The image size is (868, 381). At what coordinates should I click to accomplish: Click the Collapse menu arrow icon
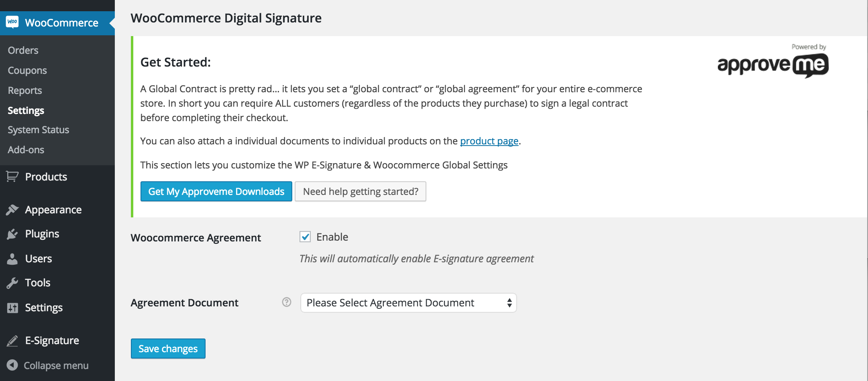[12, 365]
